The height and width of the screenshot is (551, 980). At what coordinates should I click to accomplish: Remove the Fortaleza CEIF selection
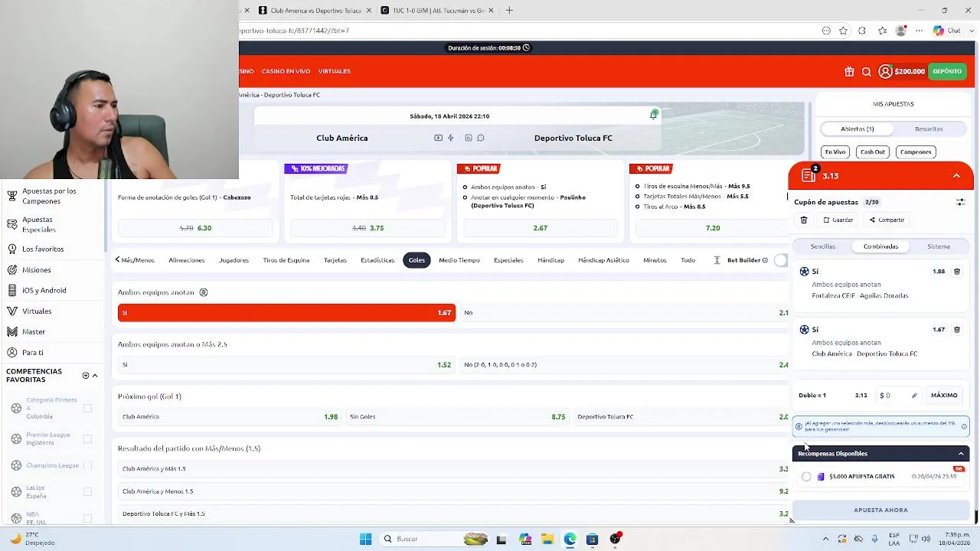tap(957, 272)
